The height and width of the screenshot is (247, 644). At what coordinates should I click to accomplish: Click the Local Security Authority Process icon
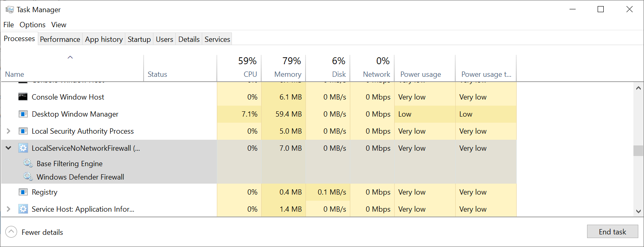pyautogui.click(x=23, y=131)
